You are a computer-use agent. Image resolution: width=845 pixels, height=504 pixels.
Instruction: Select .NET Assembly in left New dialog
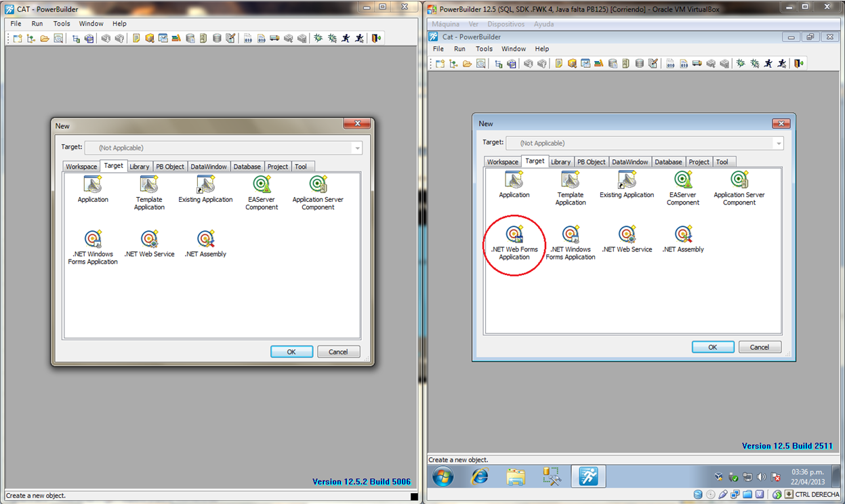click(x=205, y=245)
